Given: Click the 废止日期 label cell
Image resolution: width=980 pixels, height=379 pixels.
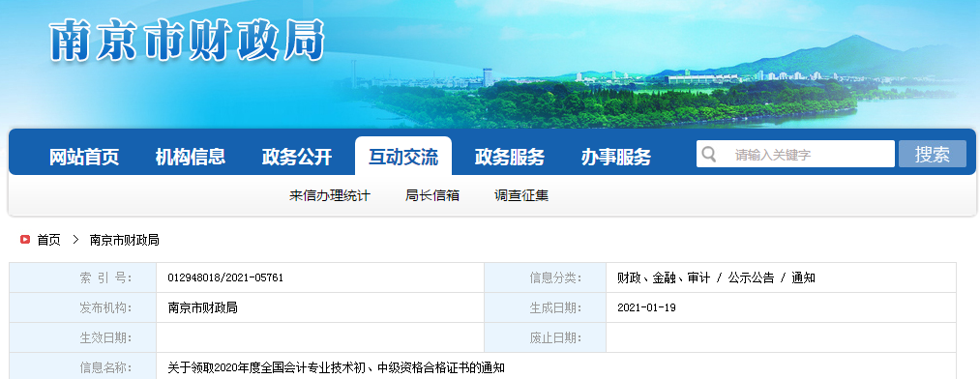Looking at the screenshot, I should point(545,337).
